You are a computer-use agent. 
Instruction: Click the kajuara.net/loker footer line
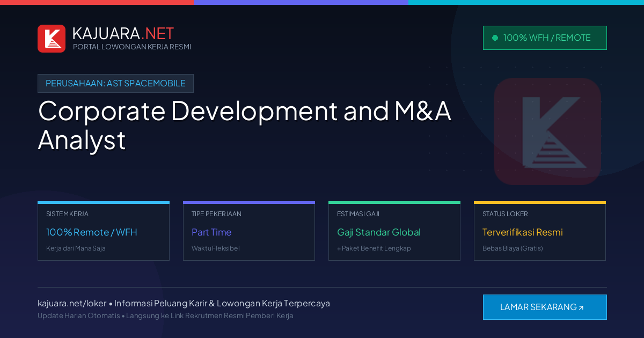[184, 303]
